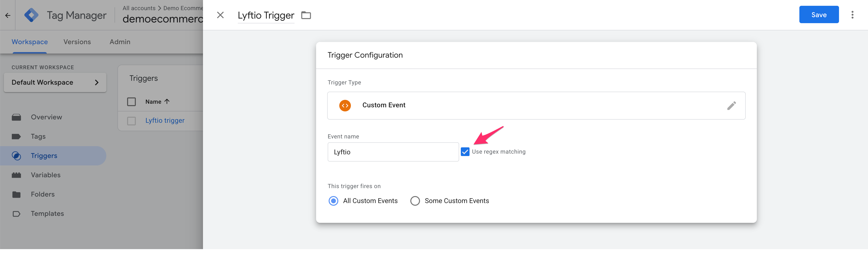The image size is (868, 259).
Task: Open the Lyftio trigger link in list
Action: coord(165,120)
